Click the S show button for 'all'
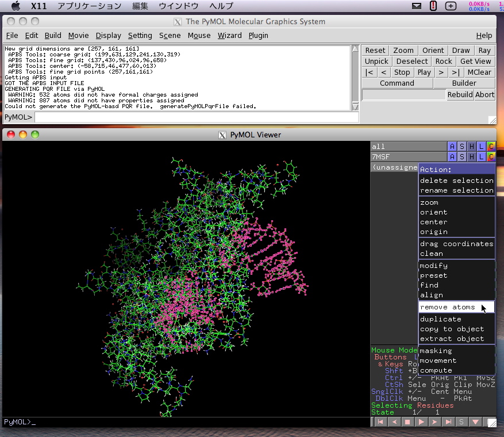 tap(462, 147)
